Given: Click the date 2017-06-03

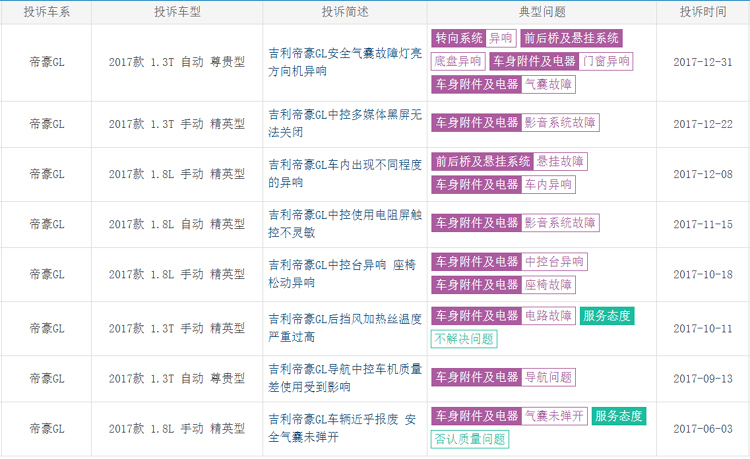Looking at the screenshot, I should [703, 429].
